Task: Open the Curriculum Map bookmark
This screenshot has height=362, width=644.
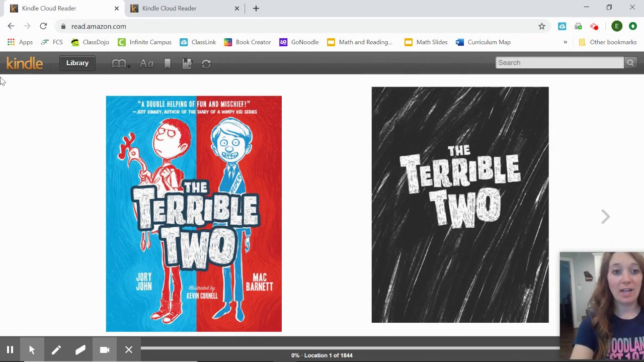Action: click(x=484, y=42)
